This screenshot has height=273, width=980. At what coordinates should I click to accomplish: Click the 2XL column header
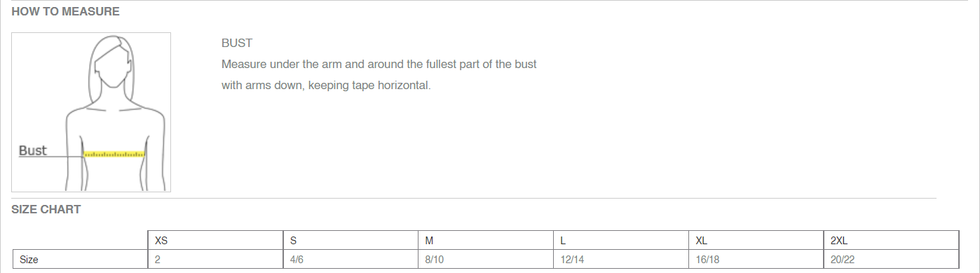point(892,240)
